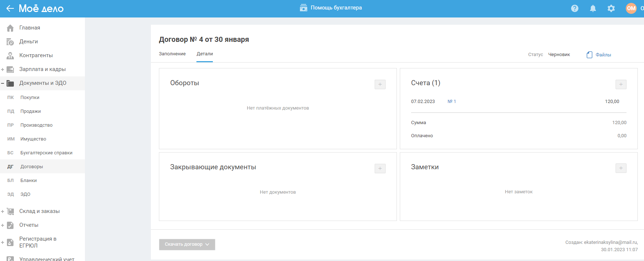Open the help question mark icon
This screenshot has height=261, width=644.
[575, 8]
